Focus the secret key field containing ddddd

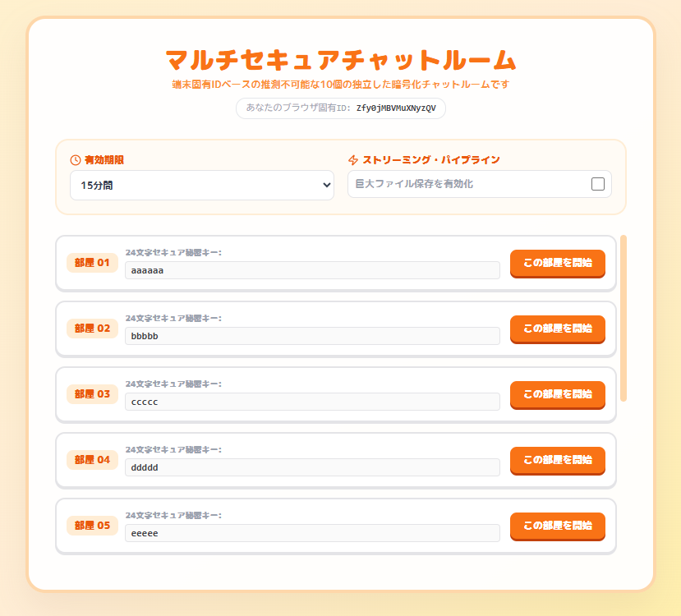pos(312,467)
